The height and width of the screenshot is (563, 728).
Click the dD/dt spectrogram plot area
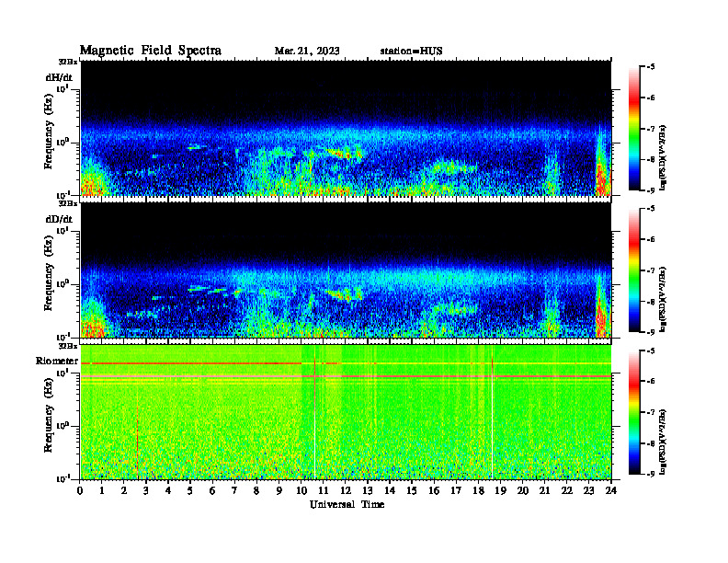pos(346,270)
